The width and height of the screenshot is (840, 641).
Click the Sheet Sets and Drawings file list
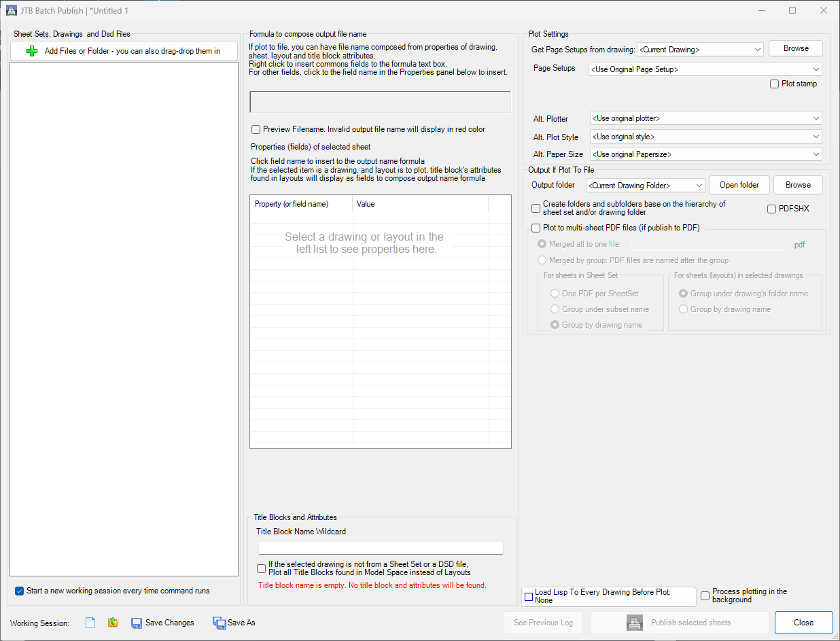(x=124, y=319)
